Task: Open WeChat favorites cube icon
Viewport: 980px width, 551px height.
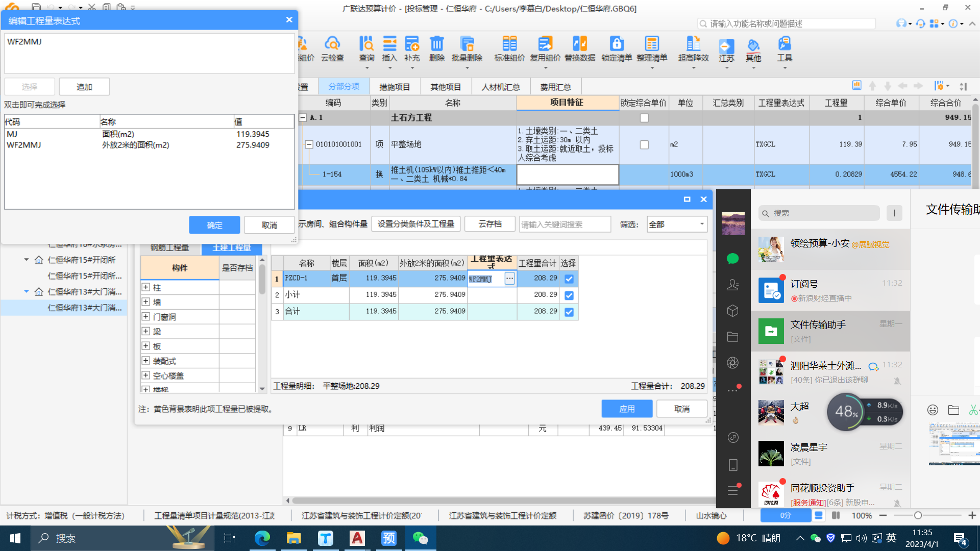Action: [x=732, y=311]
